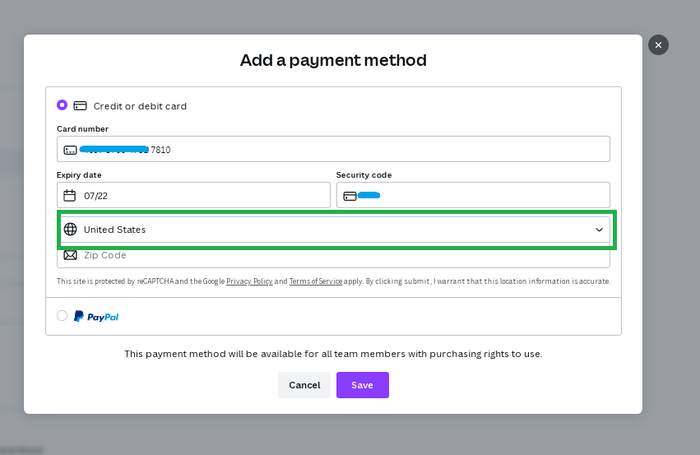Click the Zip Code input field
Image resolution: width=700 pixels, height=455 pixels.
(340, 255)
